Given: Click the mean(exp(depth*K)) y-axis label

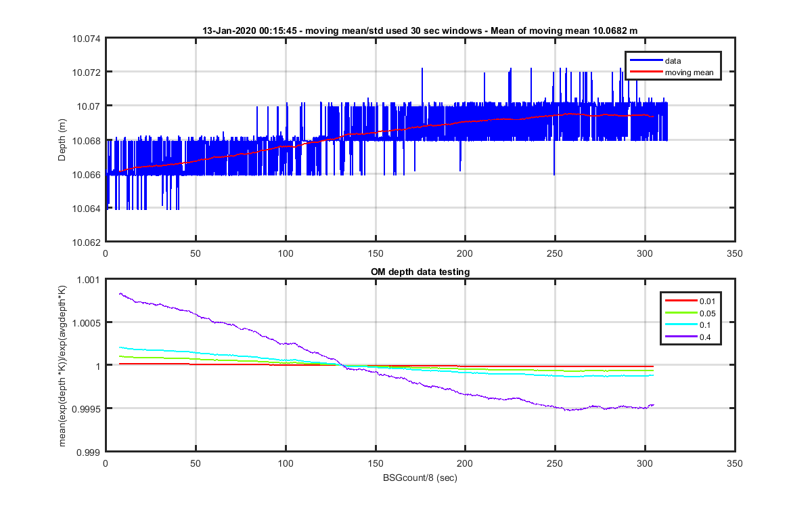Looking at the screenshot, I should [x=63, y=366].
